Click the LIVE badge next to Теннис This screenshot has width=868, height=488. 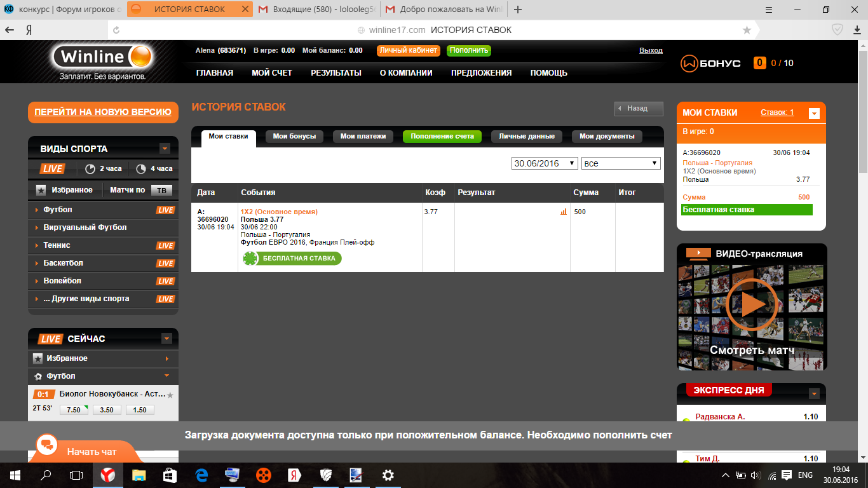tap(165, 246)
